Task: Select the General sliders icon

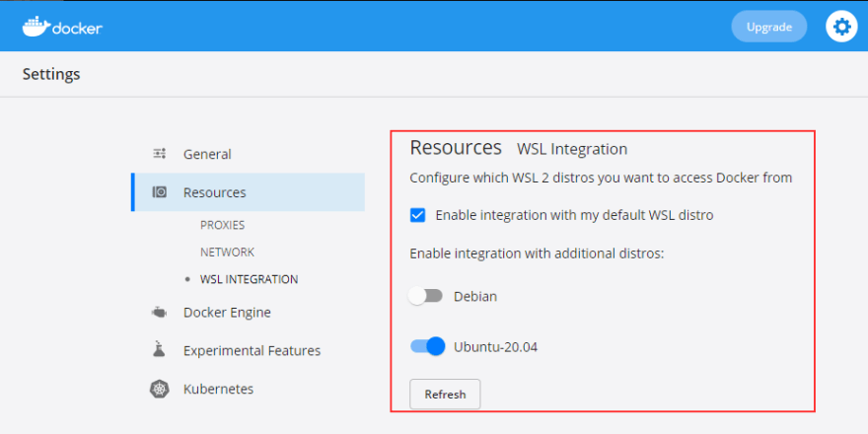Action: (x=160, y=154)
